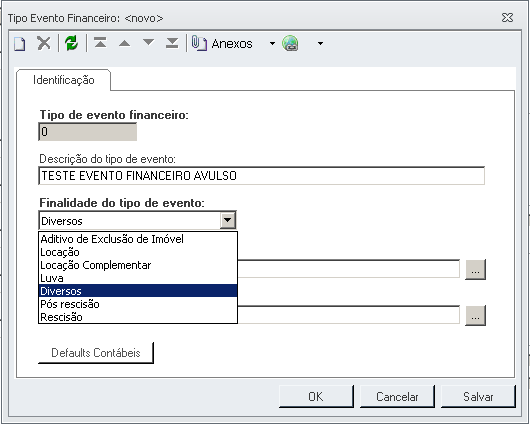Screen dimensions: 530x425
Task: Choose Luva option in list
Action: point(138,278)
